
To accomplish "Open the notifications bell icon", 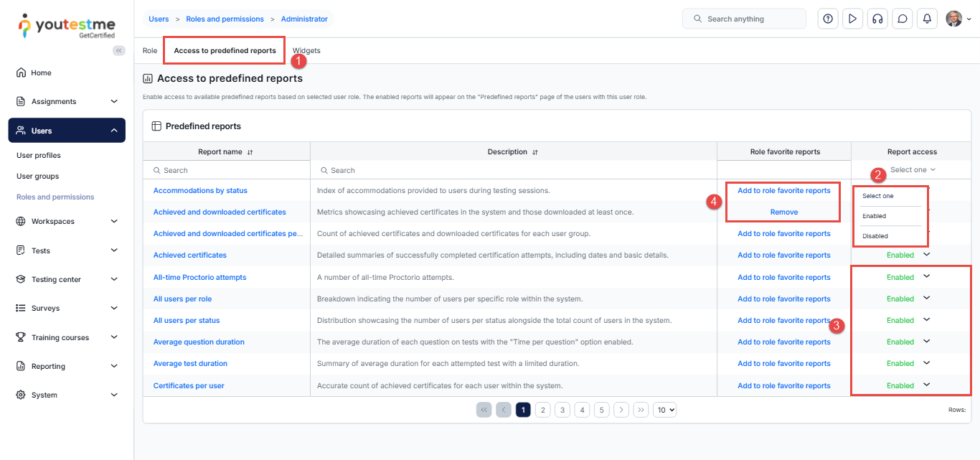I will coord(927,19).
